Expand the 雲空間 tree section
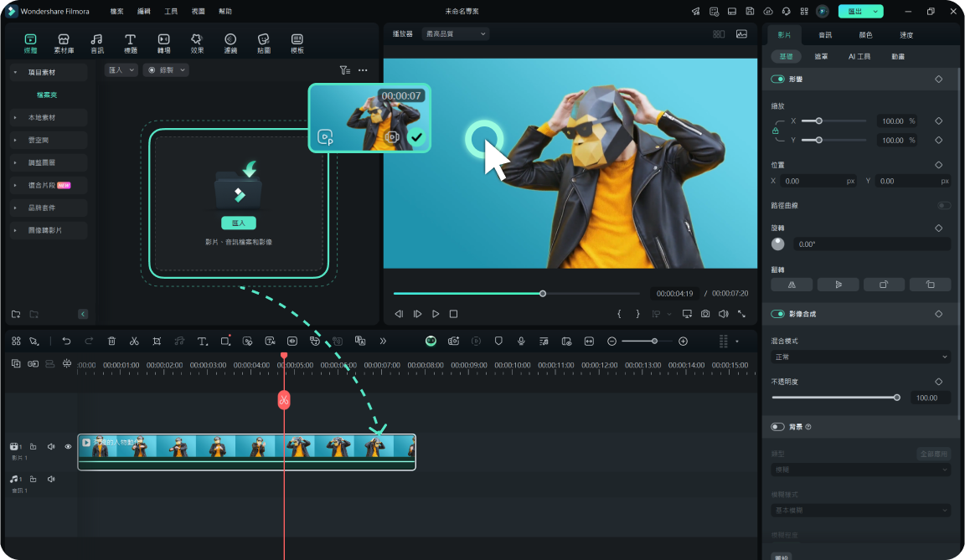This screenshot has width=965, height=560. click(x=15, y=140)
